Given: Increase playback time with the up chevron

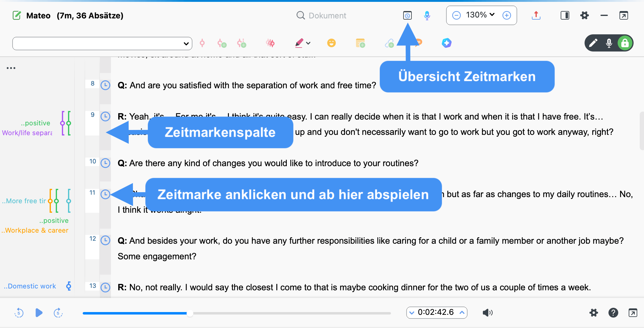Looking at the screenshot, I should [x=462, y=313].
